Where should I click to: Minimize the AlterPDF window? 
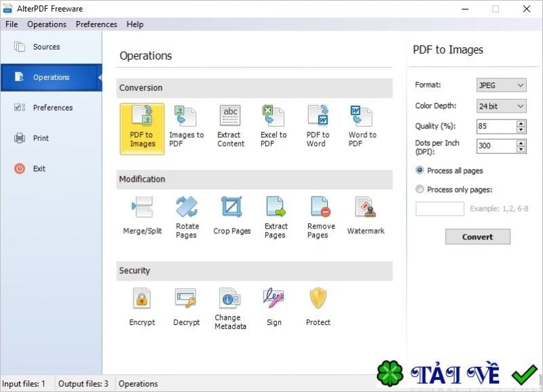point(465,9)
